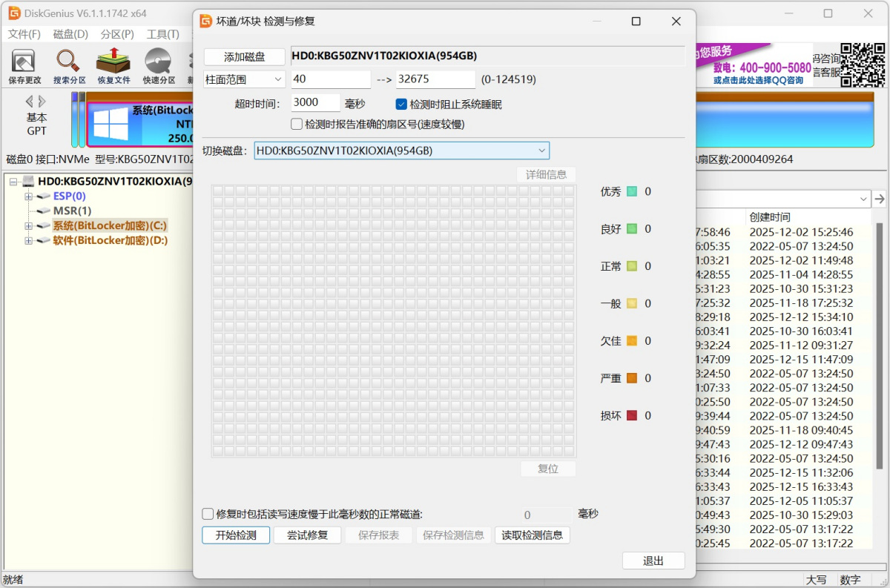Check the 修复时包括读写速度慢 option
This screenshot has width=890, height=588.
[208, 514]
